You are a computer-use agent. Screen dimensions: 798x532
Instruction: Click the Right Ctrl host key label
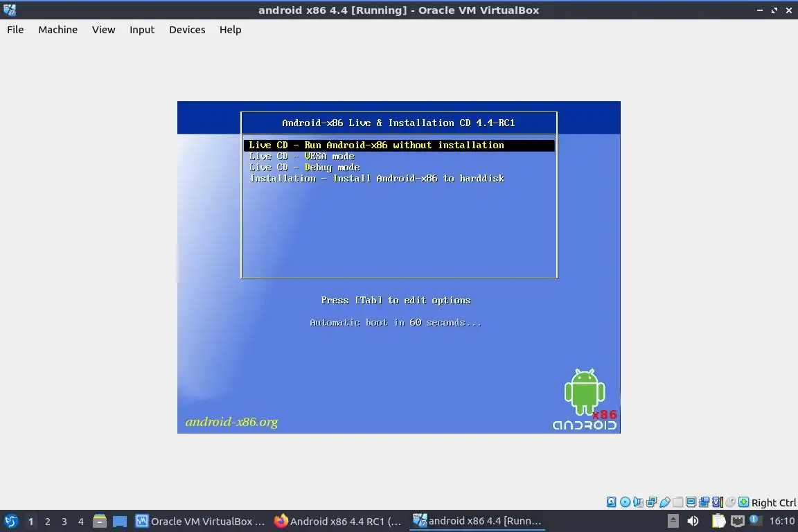(774, 502)
